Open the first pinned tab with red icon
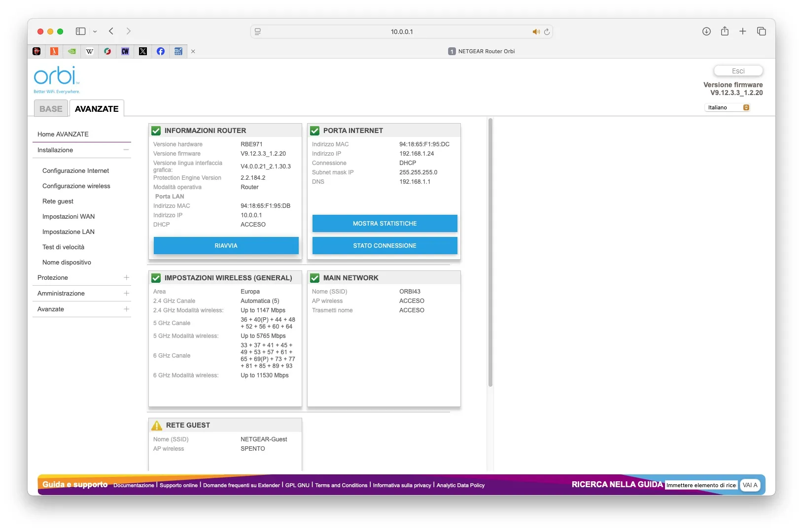Image resolution: width=803 pixels, height=532 pixels. (x=36, y=51)
